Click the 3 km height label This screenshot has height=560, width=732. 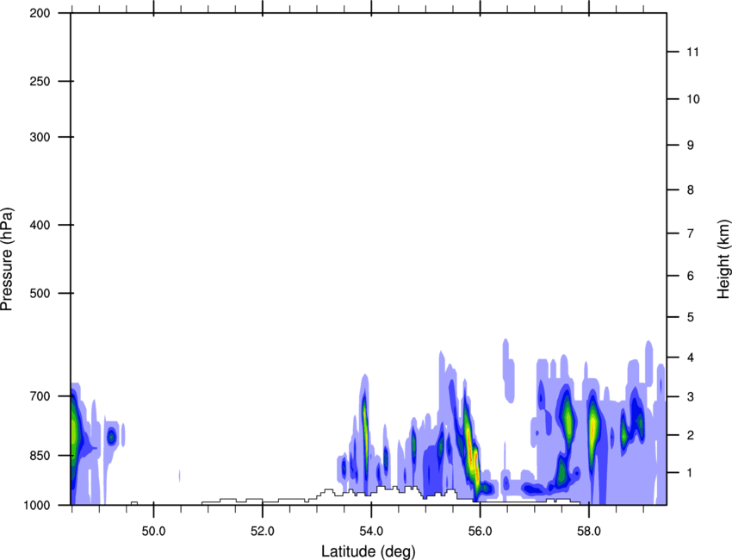(691, 397)
